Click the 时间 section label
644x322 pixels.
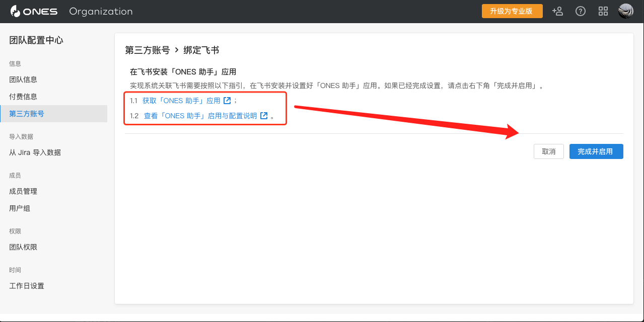click(x=15, y=270)
